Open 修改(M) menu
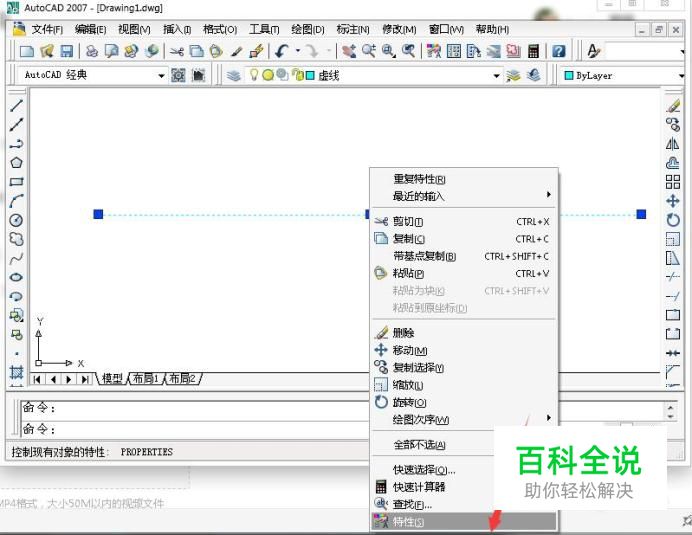This screenshot has height=535, width=692. click(399, 30)
